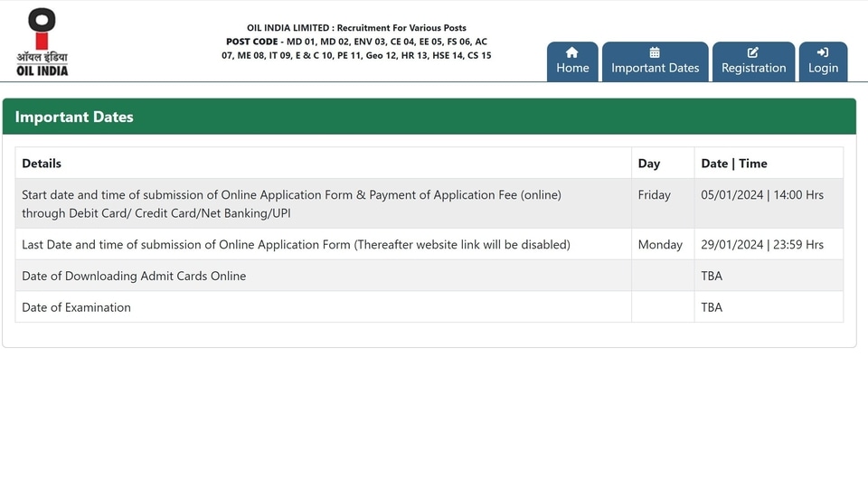Viewport: 868px width, 488px height.
Task: Go to the Login tab label
Action: pos(823,68)
